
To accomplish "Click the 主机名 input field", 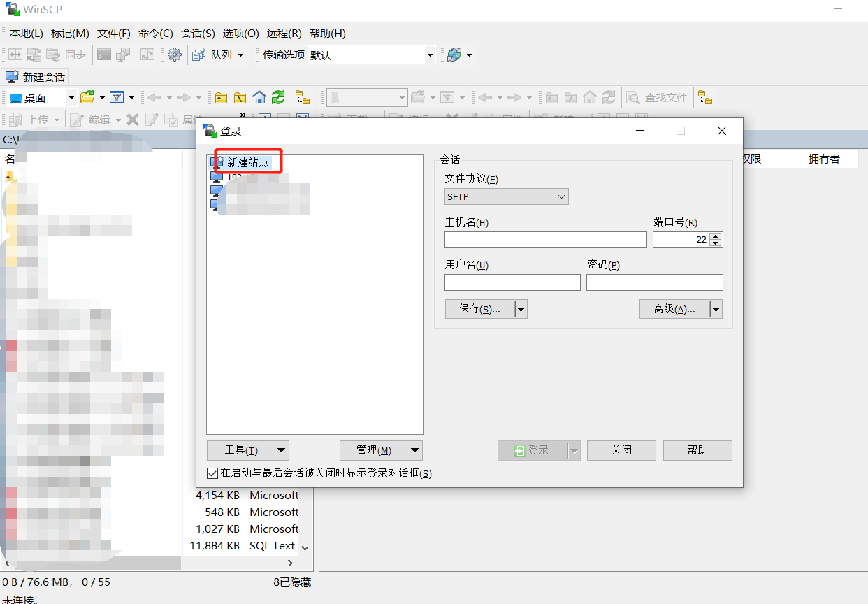I will (x=545, y=240).
